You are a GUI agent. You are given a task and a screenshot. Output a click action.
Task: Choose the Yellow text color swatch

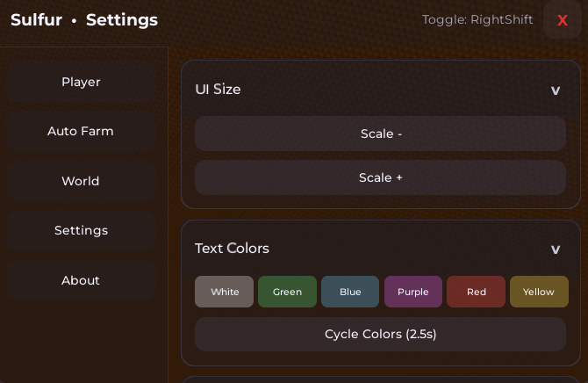pyautogui.click(x=539, y=292)
